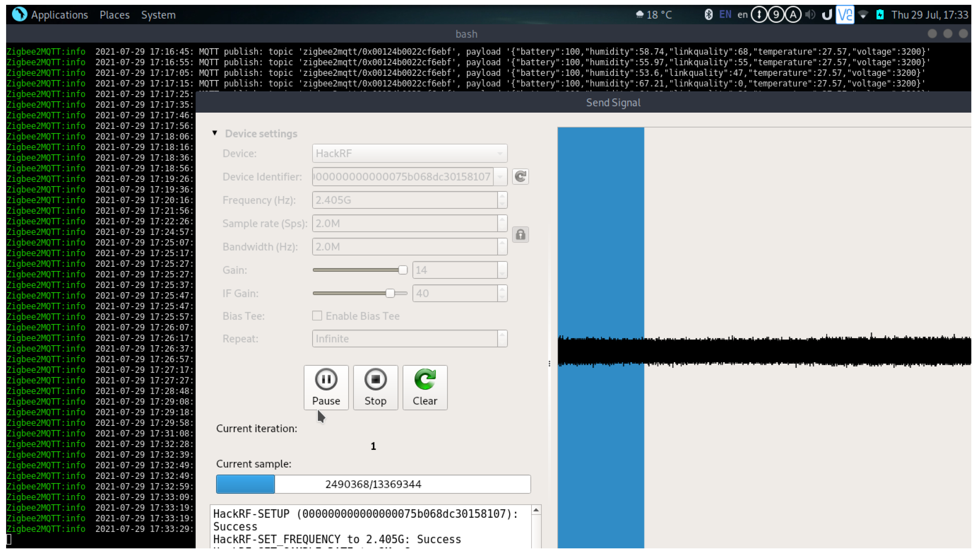This screenshot has height=558, width=980.
Task: Adjust the Gain slider handle
Action: tap(403, 270)
